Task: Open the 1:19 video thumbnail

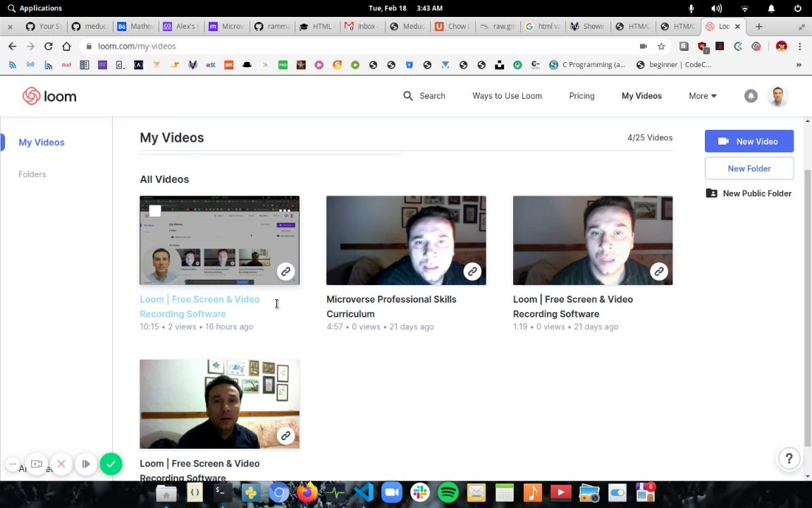Action: point(592,240)
